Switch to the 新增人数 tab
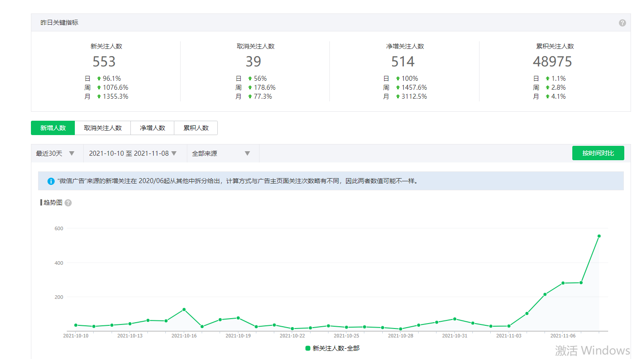The image size is (644, 359). click(53, 128)
